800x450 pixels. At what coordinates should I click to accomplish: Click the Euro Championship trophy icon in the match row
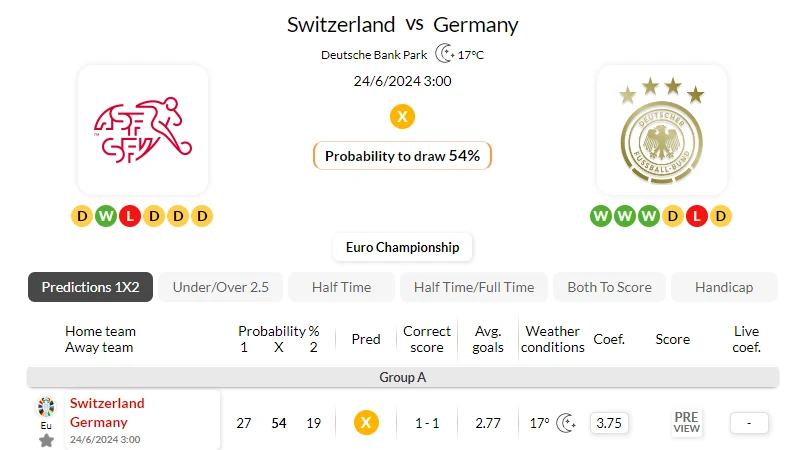click(46, 408)
